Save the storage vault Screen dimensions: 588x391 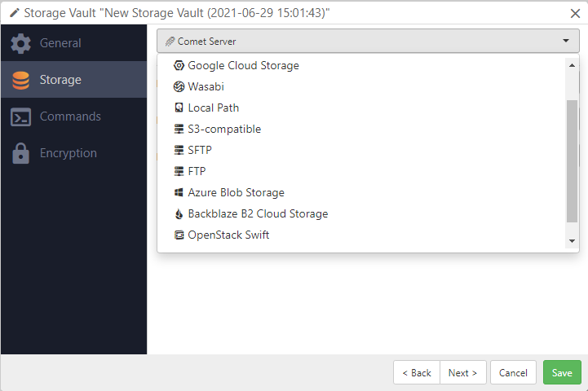[562, 372]
